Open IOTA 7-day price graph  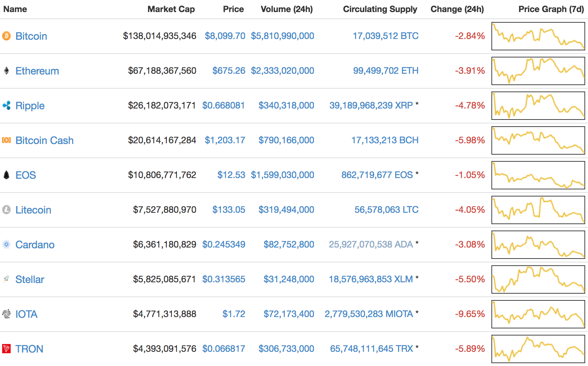pyautogui.click(x=538, y=314)
